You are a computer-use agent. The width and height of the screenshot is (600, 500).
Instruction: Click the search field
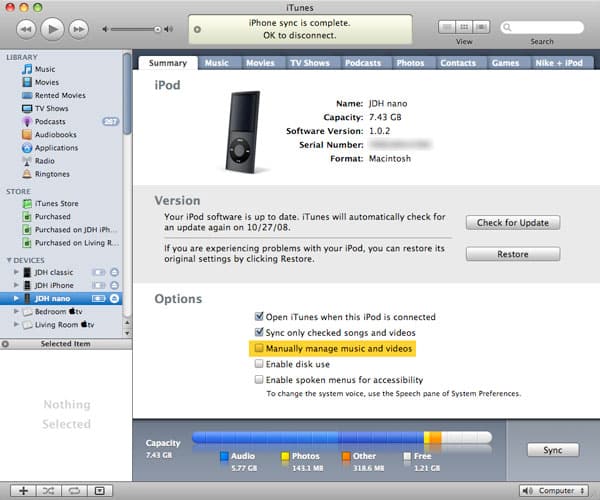tap(542, 27)
